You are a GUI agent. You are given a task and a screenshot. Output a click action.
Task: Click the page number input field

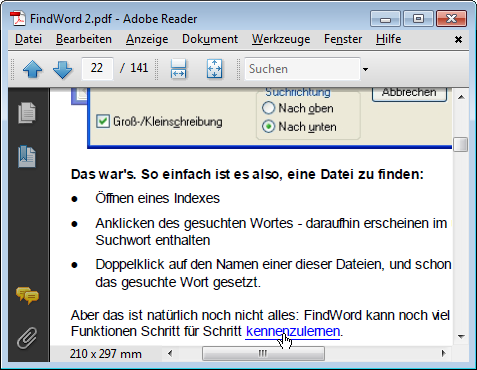pos(97,68)
